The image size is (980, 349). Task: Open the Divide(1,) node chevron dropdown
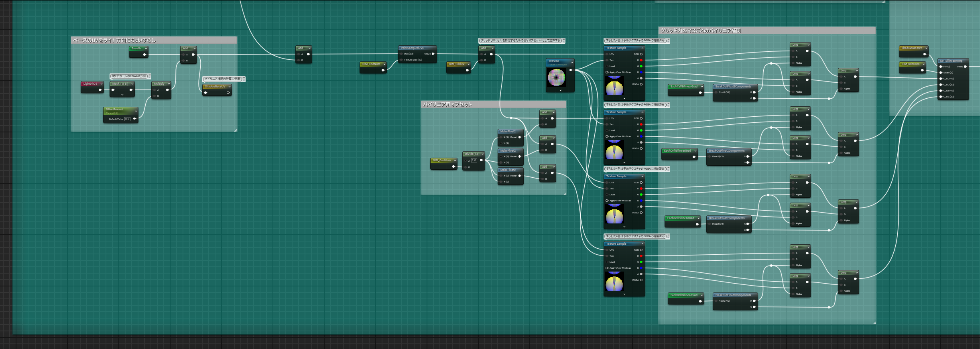coord(482,154)
